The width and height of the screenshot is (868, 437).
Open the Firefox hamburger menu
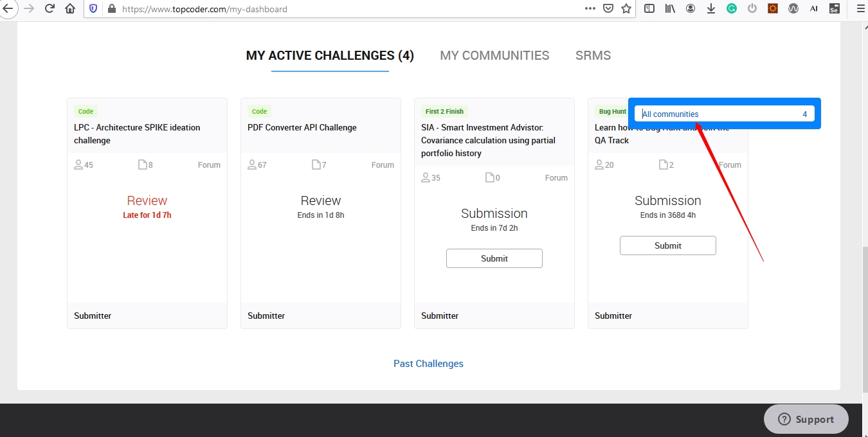tap(860, 9)
